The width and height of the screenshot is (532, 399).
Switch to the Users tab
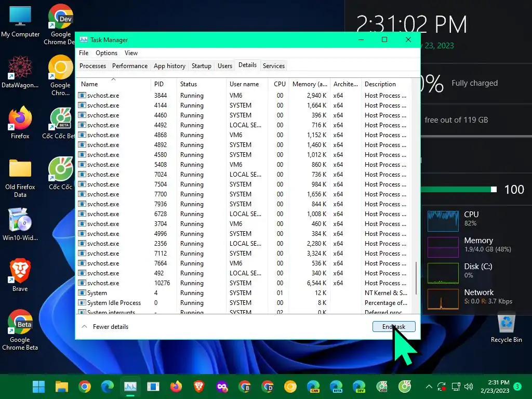tap(224, 66)
